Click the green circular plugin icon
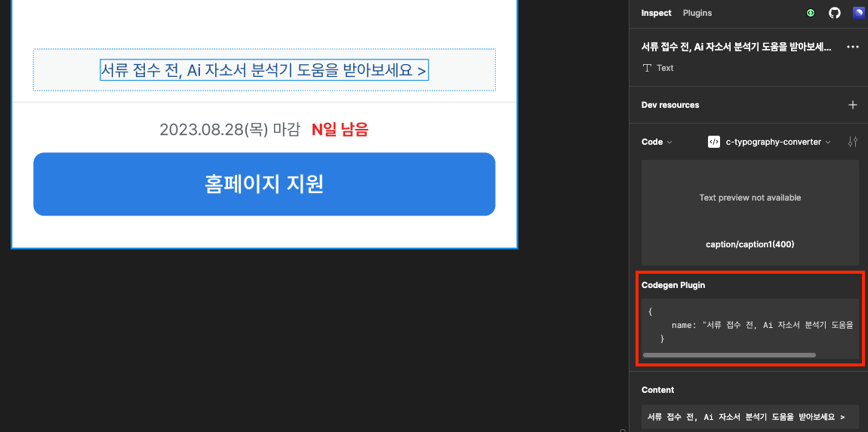 [x=811, y=13]
